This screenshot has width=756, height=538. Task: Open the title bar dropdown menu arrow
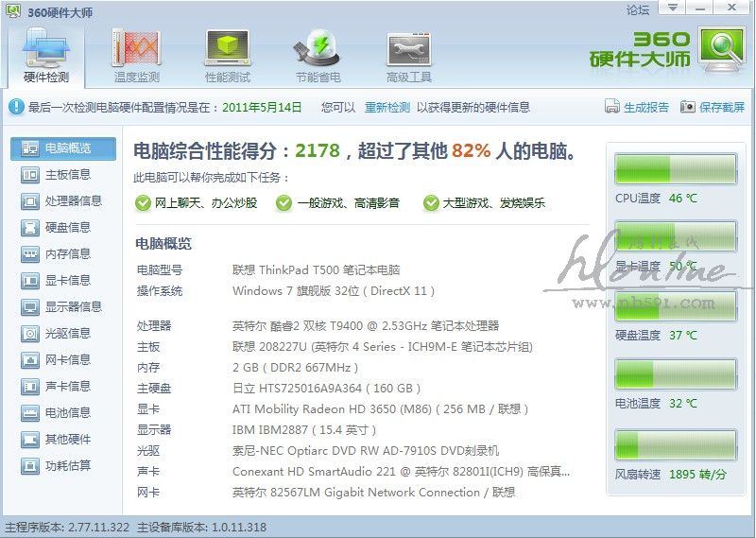[x=673, y=9]
